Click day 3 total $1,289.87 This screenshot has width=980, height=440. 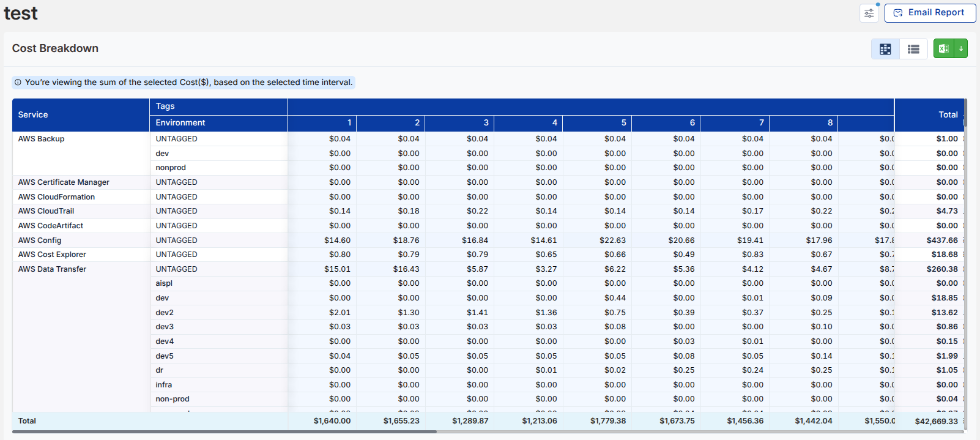click(470, 421)
